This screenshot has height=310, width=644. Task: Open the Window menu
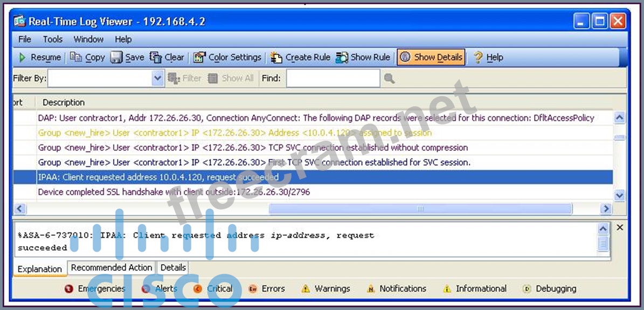tap(88, 39)
